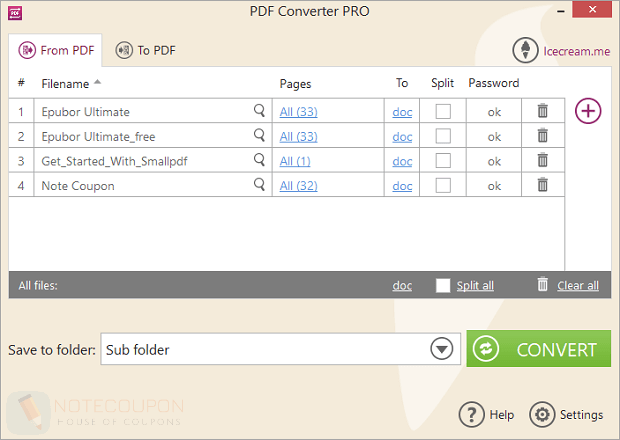Change the doc output format for Epubor Ultimate
Screen dimensions: 620x440
(x=402, y=112)
